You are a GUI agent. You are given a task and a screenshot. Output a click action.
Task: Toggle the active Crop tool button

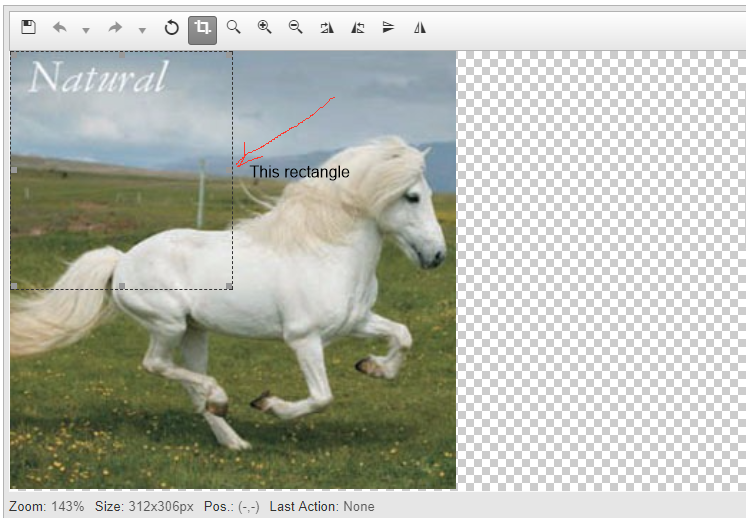202,29
